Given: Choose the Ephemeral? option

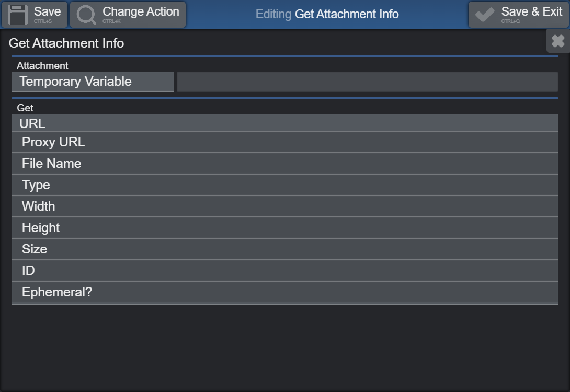Looking at the screenshot, I should click(x=285, y=292).
